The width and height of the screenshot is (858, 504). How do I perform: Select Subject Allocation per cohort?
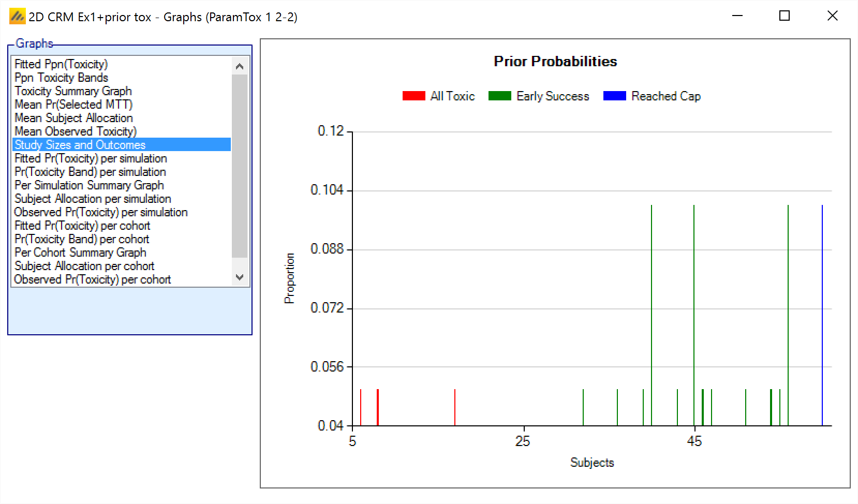click(84, 266)
